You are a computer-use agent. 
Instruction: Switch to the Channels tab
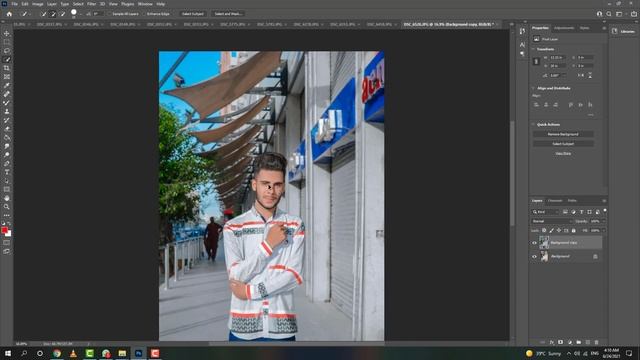[x=555, y=200]
